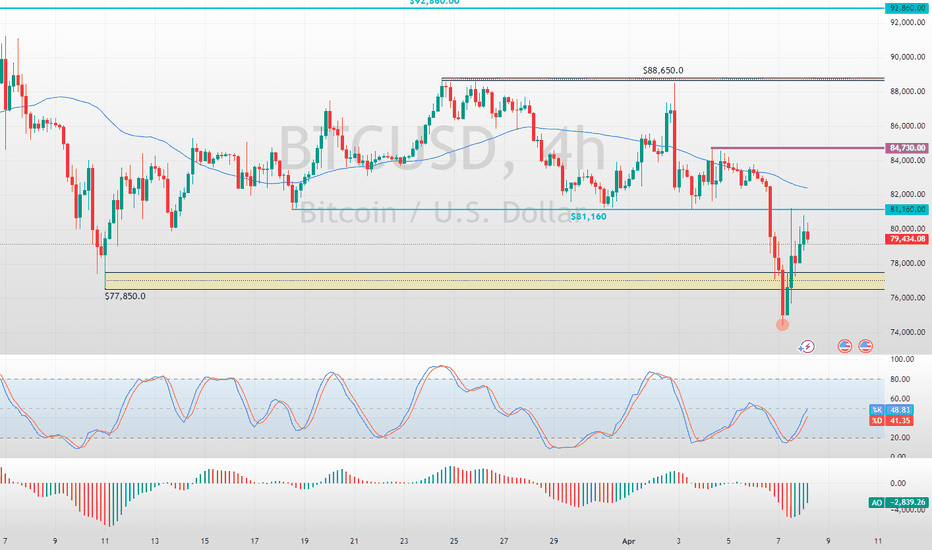Click the 76,000.00 price axis tick

(x=908, y=297)
